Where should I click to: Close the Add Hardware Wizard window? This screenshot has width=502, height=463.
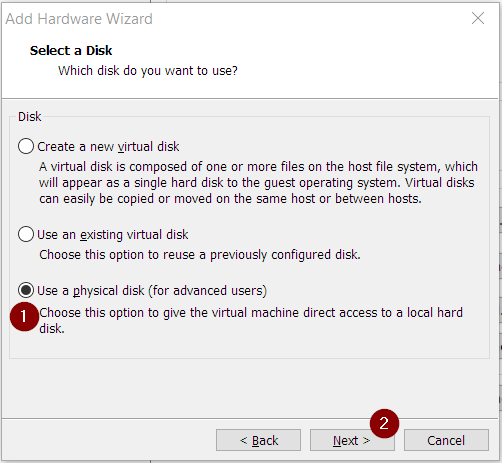tap(478, 18)
